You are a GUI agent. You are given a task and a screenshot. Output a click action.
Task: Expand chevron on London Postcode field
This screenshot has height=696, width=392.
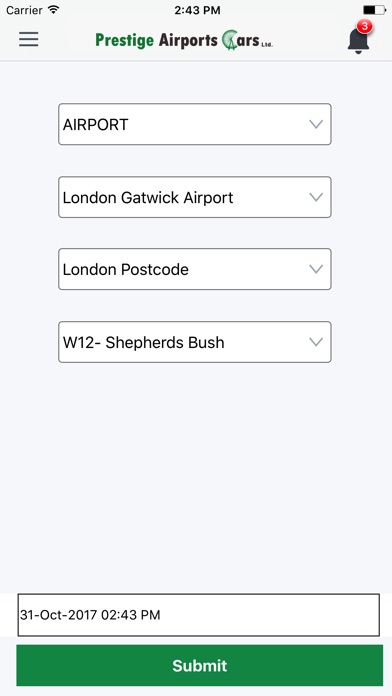pyautogui.click(x=316, y=269)
